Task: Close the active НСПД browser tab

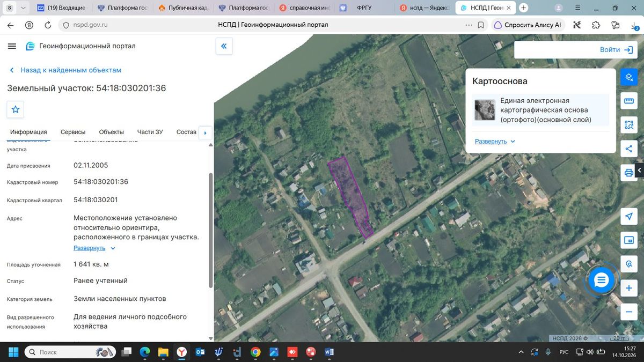Action: (x=509, y=8)
